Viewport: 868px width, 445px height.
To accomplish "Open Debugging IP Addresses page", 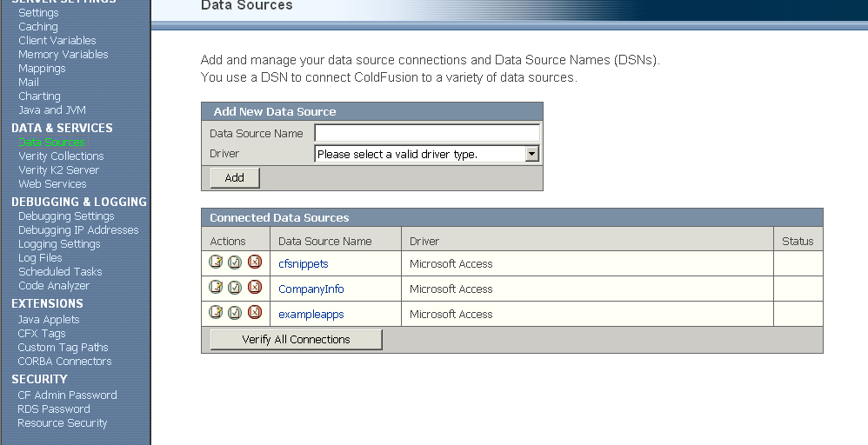I will (x=78, y=229).
